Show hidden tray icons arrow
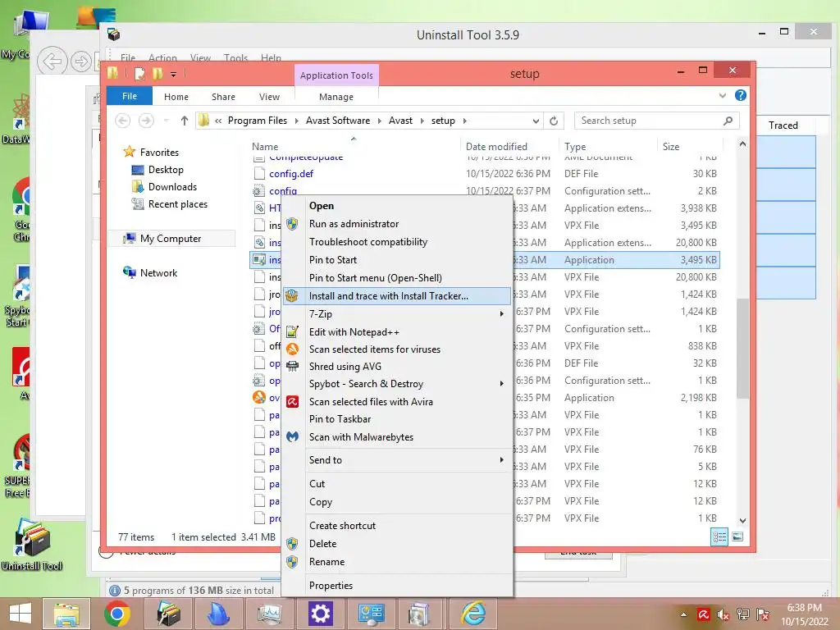840x630 pixels. 684,614
